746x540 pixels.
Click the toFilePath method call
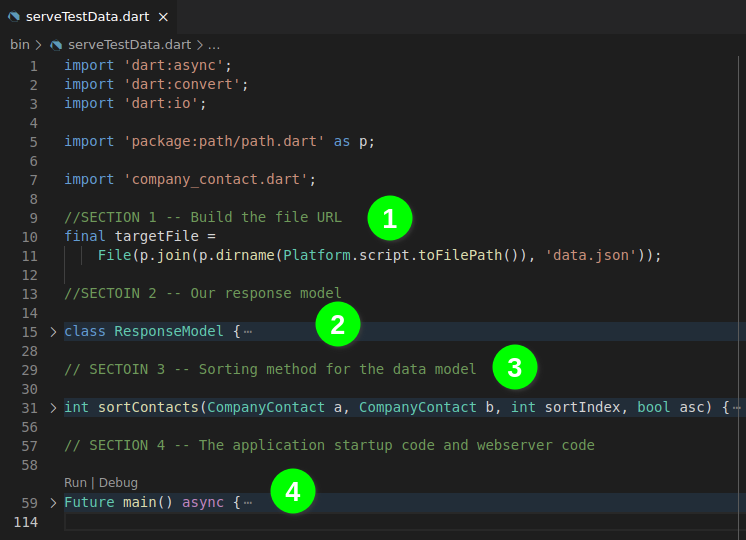tap(460, 255)
